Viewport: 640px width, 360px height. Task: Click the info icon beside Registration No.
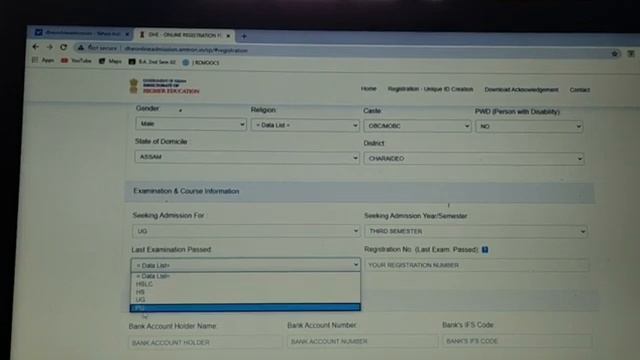coord(485,249)
